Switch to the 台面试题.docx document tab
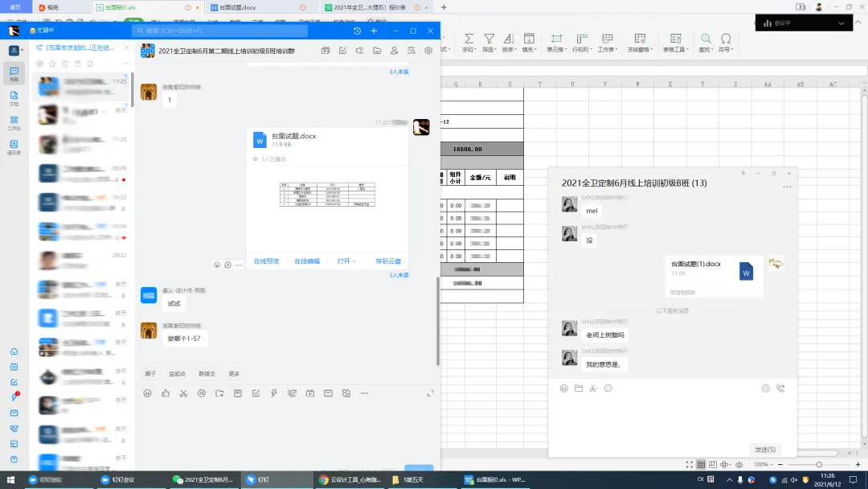 (237, 7)
